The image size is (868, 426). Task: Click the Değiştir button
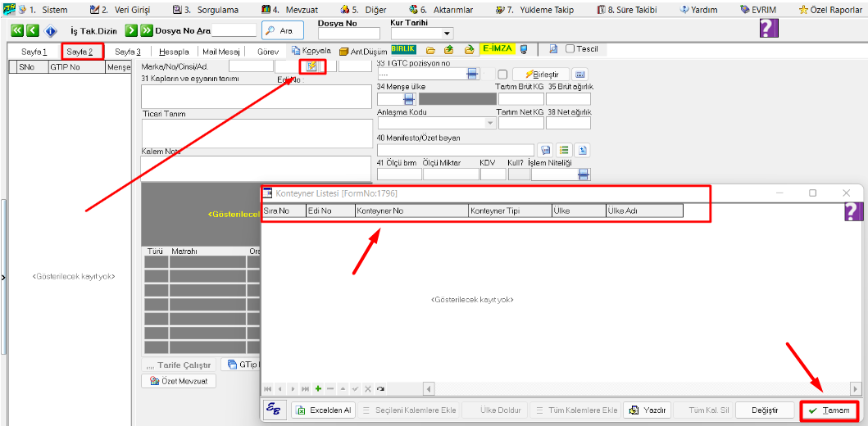pos(765,410)
